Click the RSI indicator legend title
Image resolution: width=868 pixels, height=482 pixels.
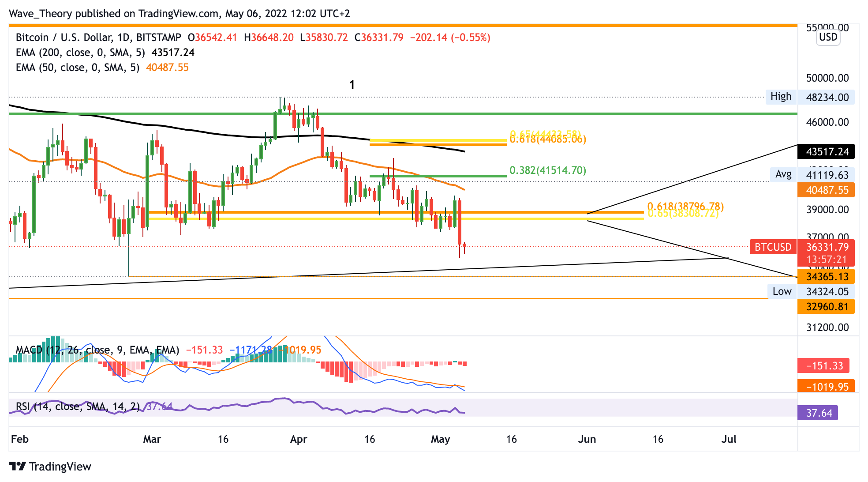[x=78, y=407]
